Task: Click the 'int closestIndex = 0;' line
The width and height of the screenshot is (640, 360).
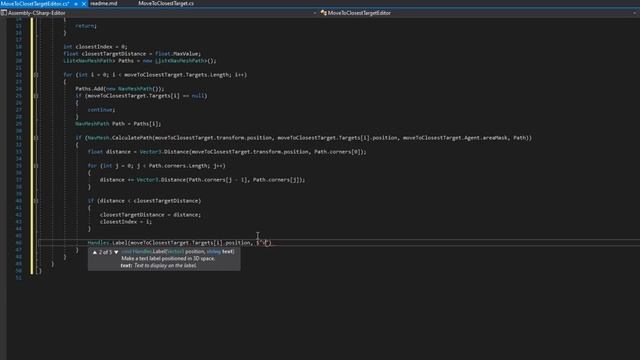Action: point(96,47)
